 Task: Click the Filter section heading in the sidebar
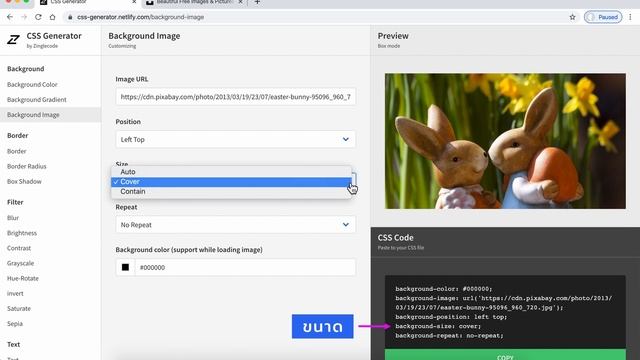point(15,202)
